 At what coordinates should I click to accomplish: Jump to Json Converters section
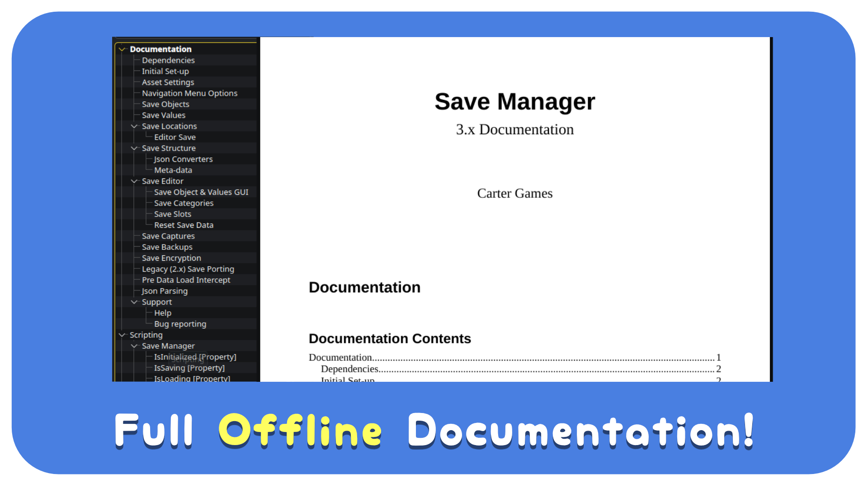coord(183,160)
